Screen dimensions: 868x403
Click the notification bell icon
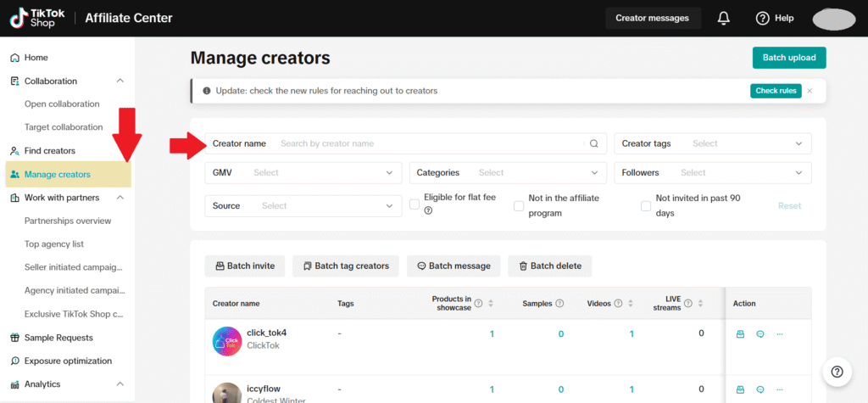(x=724, y=18)
